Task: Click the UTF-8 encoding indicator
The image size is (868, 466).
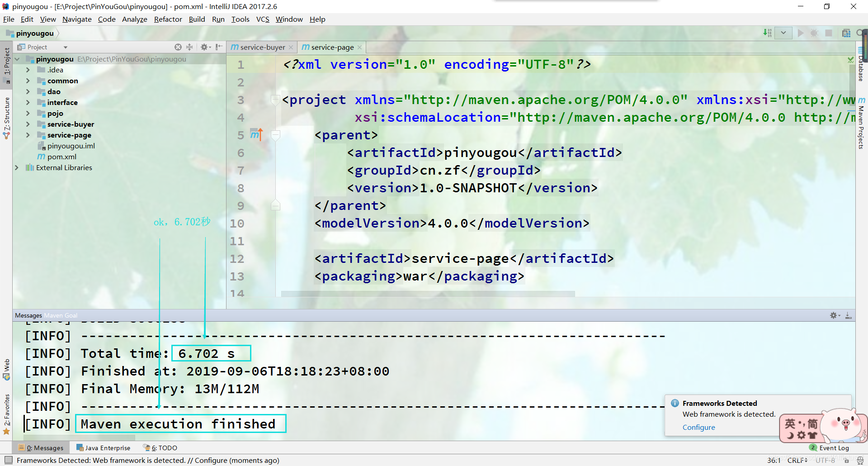Action: coord(826,460)
